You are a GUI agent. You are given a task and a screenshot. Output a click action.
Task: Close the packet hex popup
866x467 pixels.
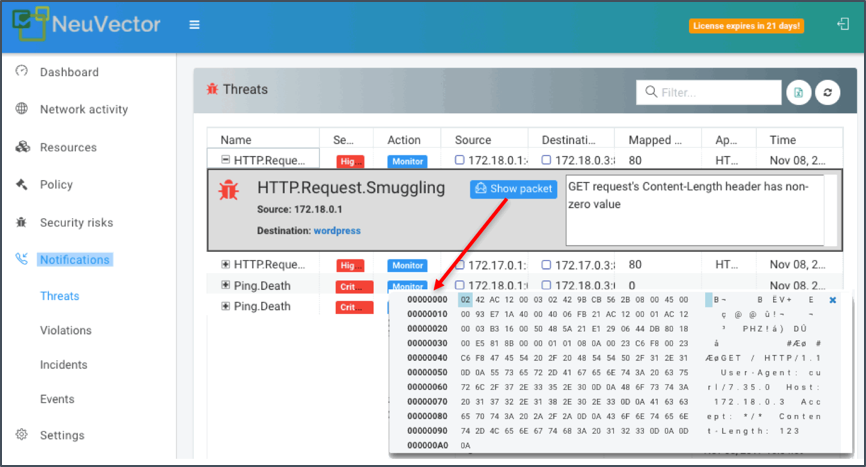coord(833,300)
